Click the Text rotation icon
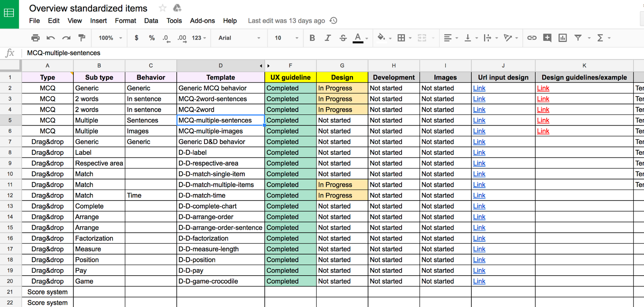This screenshot has width=644, height=307. coord(508,38)
